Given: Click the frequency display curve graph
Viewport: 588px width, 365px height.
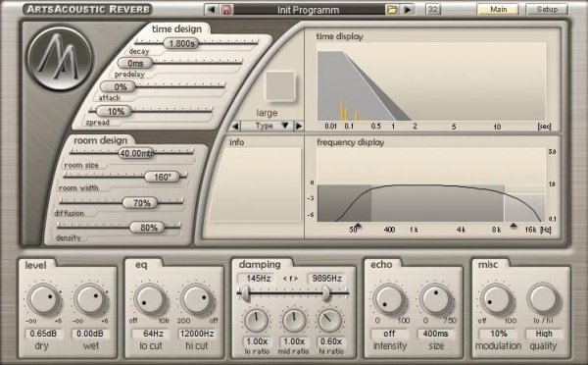Looking at the screenshot, I should coord(431,184).
